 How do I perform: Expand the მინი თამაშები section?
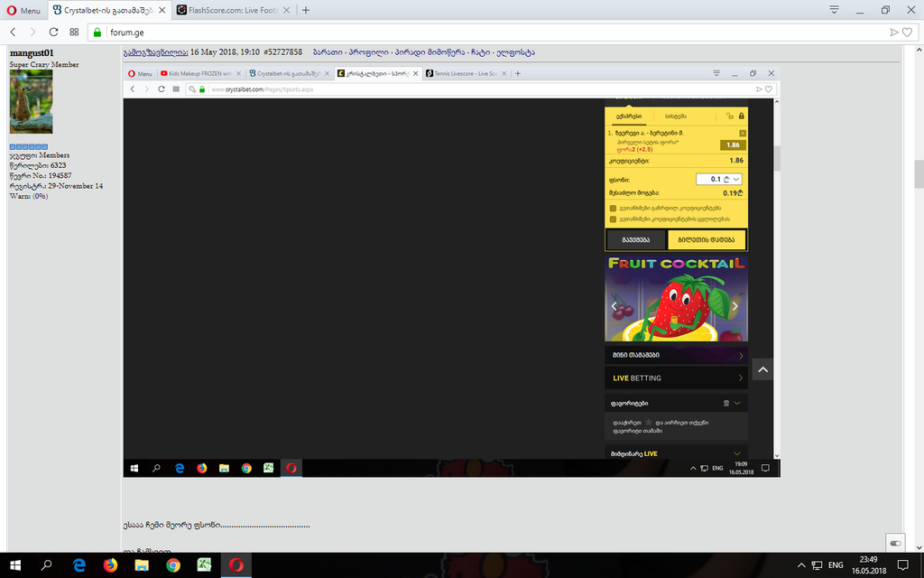click(x=677, y=355)
